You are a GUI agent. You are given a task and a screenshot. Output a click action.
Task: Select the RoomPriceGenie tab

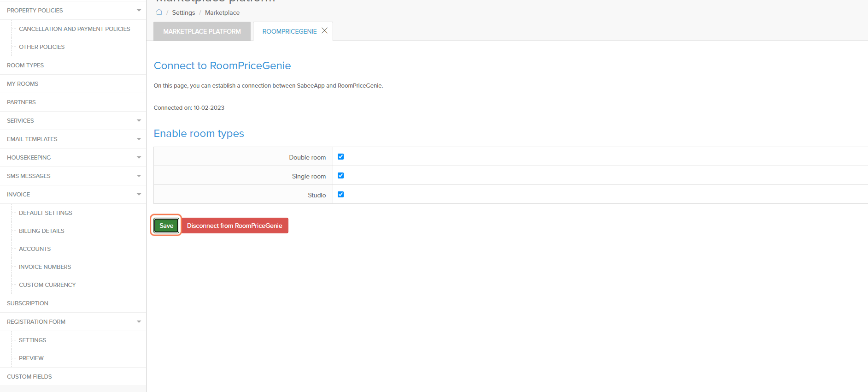pyautogui.click(x=289, y=31)
